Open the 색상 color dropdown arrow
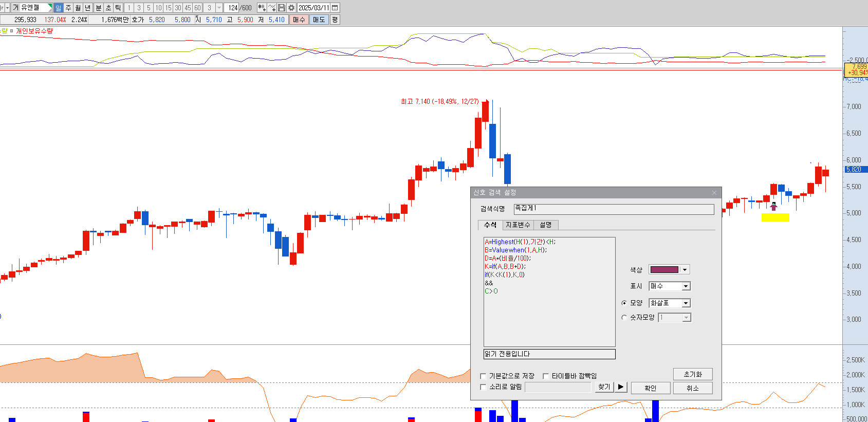Viewport: 868px width, 422px height. point(685,270)
